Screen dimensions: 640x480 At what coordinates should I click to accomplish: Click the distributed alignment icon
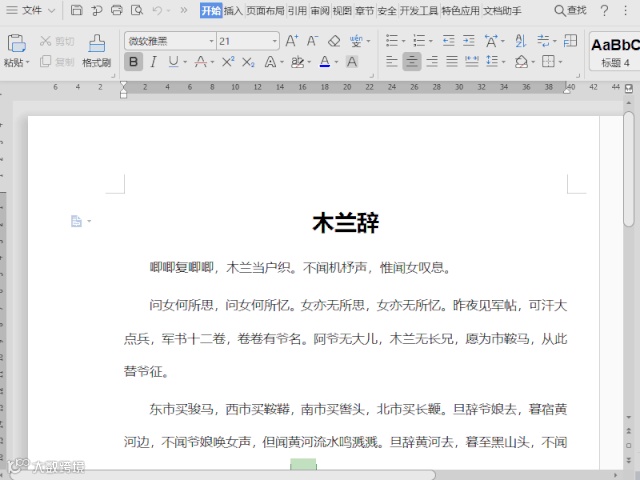point(472,62)
